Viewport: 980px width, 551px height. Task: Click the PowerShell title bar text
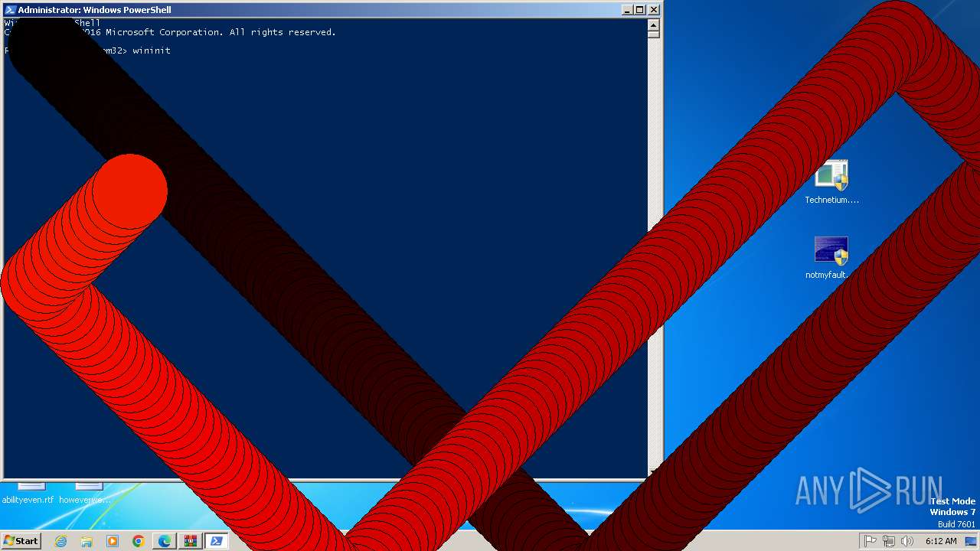pos(94,10)
